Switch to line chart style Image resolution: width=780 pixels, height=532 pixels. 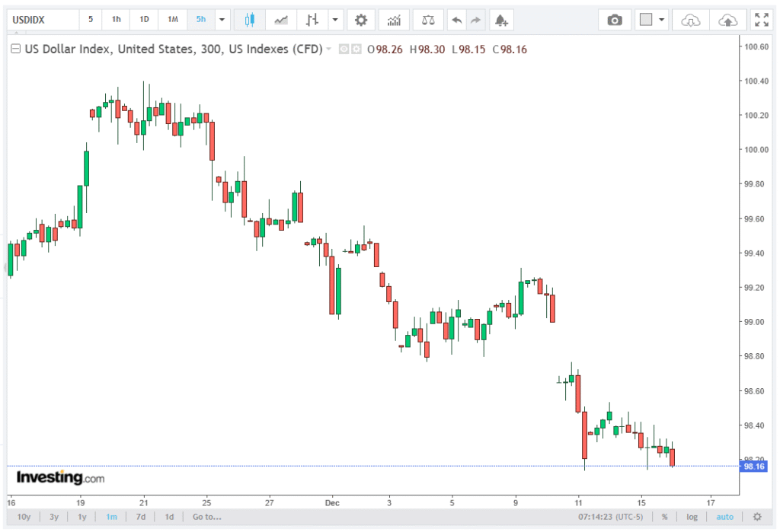[x=281, y=20]
